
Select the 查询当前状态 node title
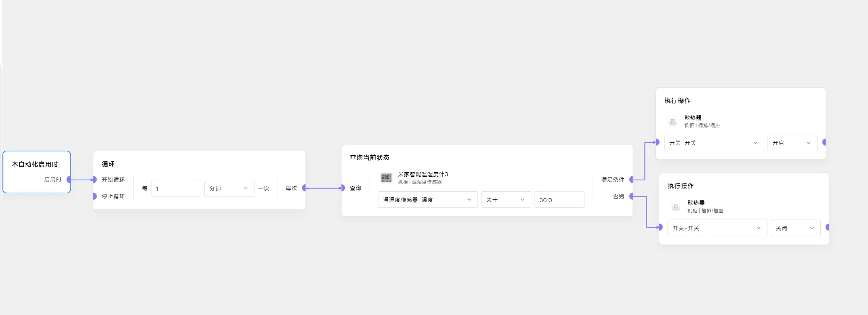coord(370,158)
